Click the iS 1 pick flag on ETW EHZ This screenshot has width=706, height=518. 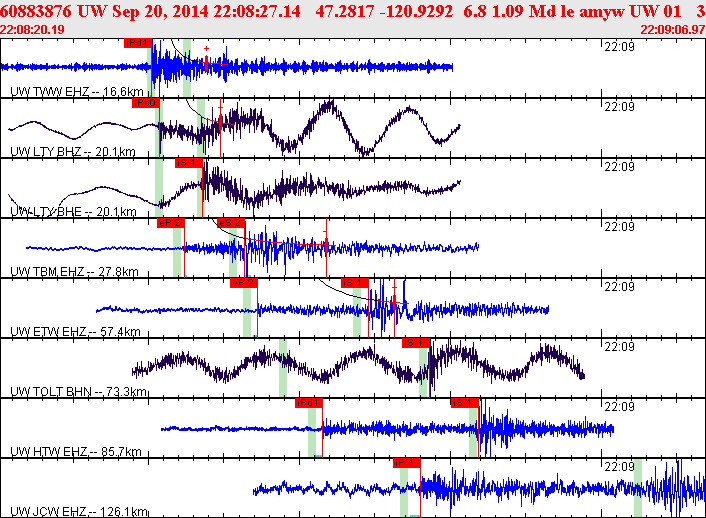coord(355,283)
